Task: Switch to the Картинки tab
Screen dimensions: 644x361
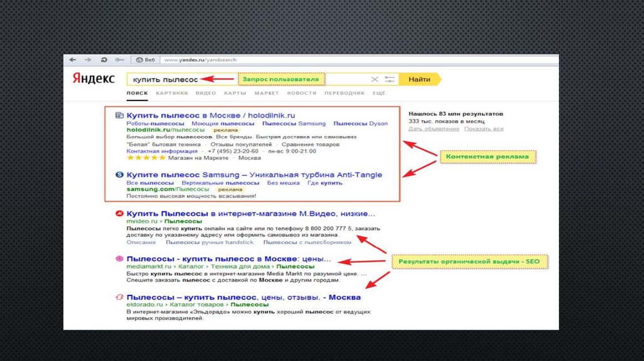Action: pos(172,93)
